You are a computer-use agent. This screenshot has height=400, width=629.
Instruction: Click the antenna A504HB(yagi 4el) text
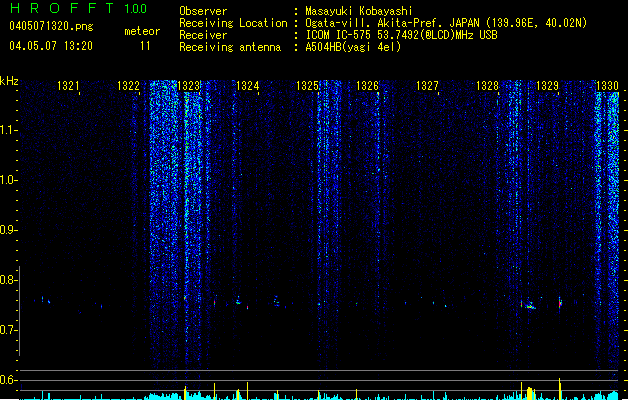pos(353,47)
